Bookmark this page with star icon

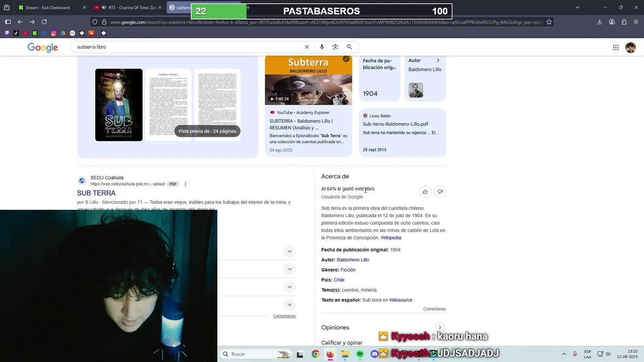[549, 22]
